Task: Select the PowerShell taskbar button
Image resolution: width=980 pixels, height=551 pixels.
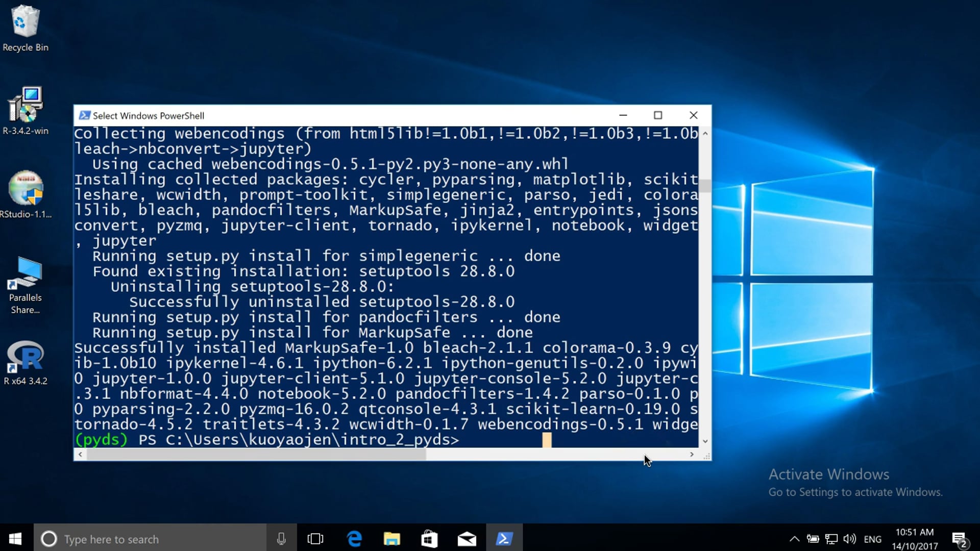Action: [504, 539]
